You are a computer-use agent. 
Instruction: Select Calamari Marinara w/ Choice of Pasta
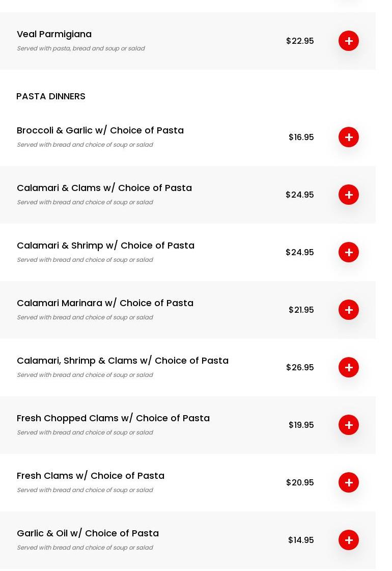click(x=105, y=303)
